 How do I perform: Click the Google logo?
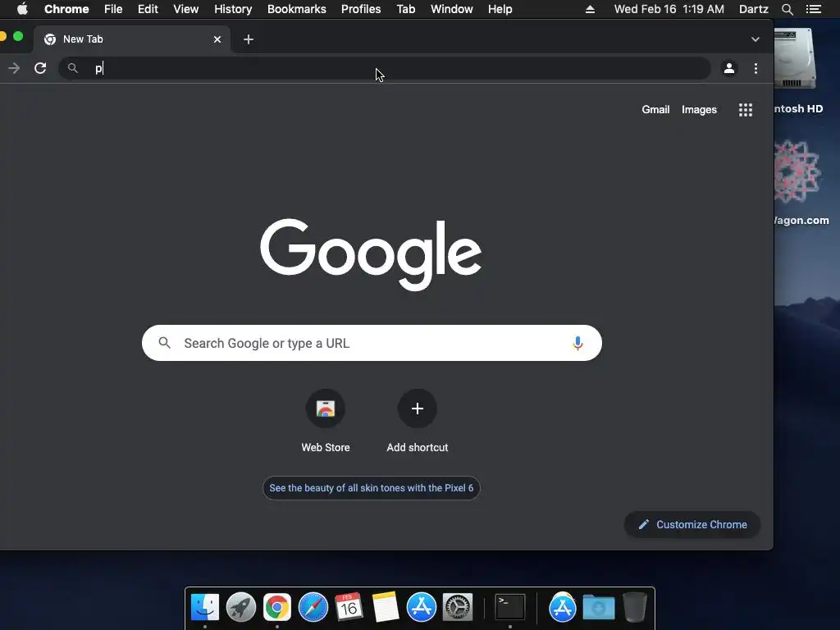click(x=371, y=254)
